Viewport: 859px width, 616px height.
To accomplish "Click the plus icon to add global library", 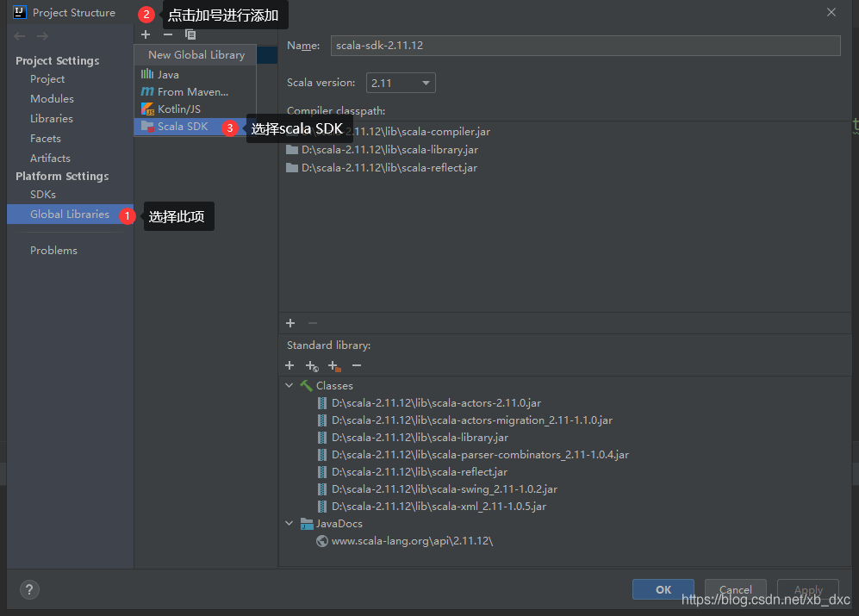I will click(x=146, y=34).
